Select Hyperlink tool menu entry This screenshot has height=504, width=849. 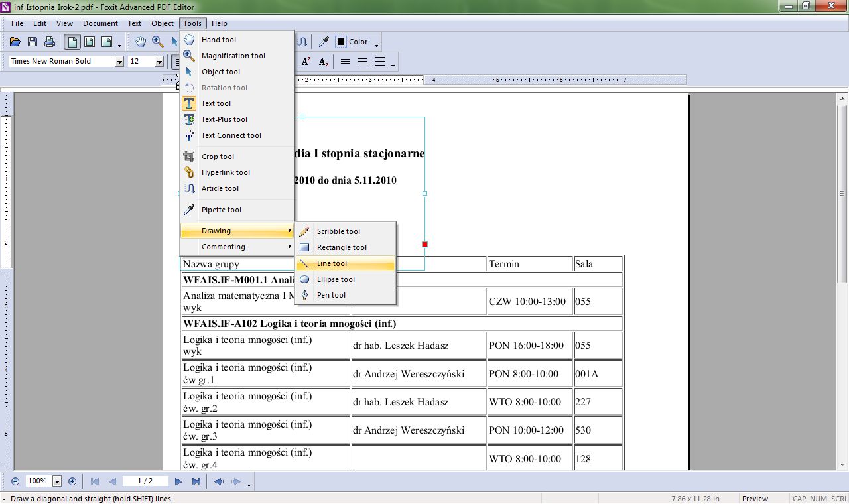[x=237, y=172]
